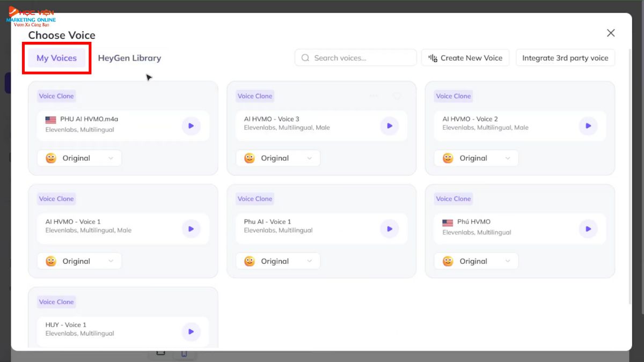This screenshot has height=362, width=644.
Task: Select the voice name AI HVMO - Voice 3
Action: point(272,119)
